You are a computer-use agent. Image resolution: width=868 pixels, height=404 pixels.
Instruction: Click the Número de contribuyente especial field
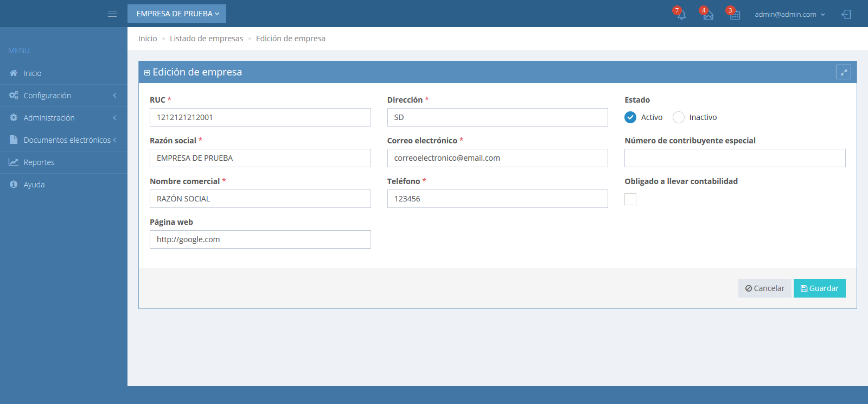(x=735, y=158)
